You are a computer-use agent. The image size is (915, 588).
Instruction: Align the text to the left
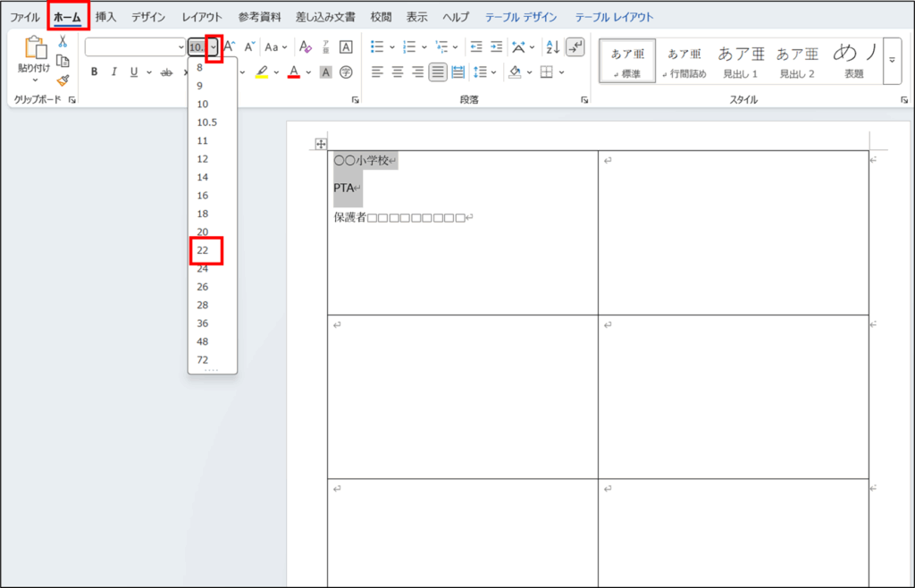pos(378,72)
